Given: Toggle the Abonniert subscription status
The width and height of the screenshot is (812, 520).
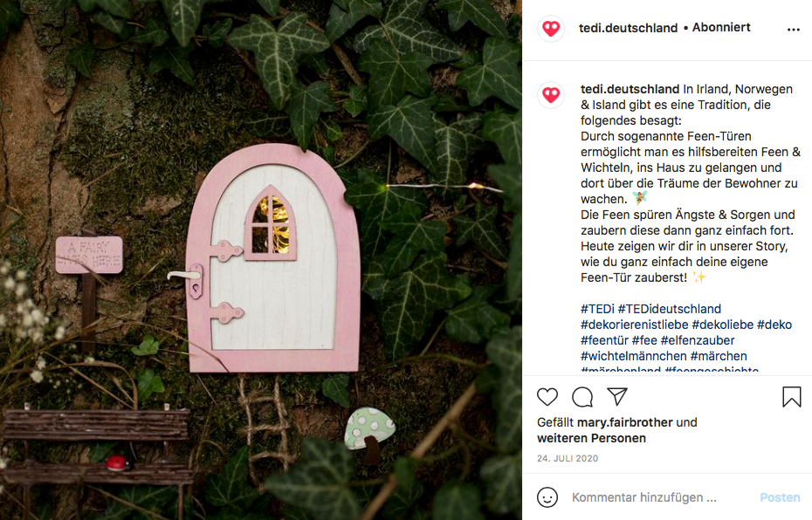Looking at the screenshot, I should point(721,27).
